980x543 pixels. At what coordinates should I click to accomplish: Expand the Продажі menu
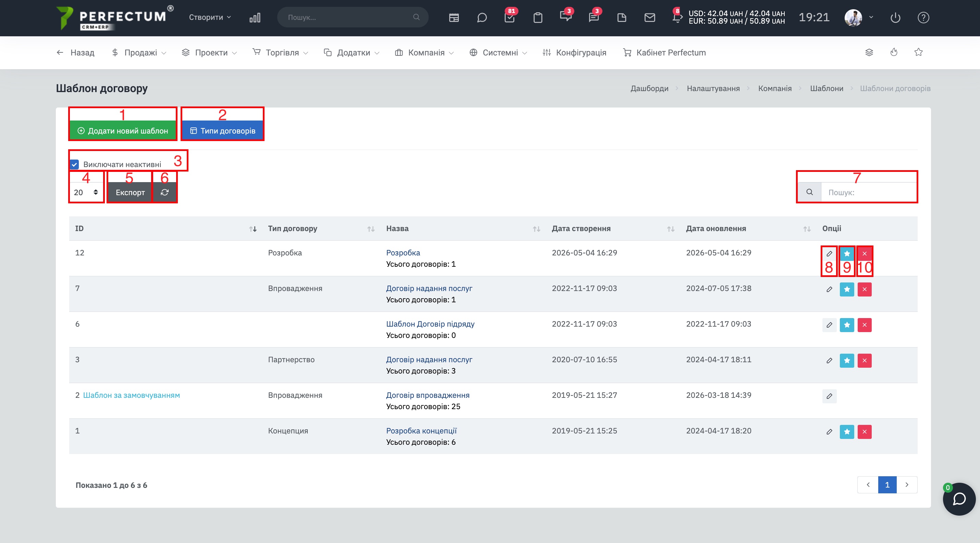click(x=139, y=52)
